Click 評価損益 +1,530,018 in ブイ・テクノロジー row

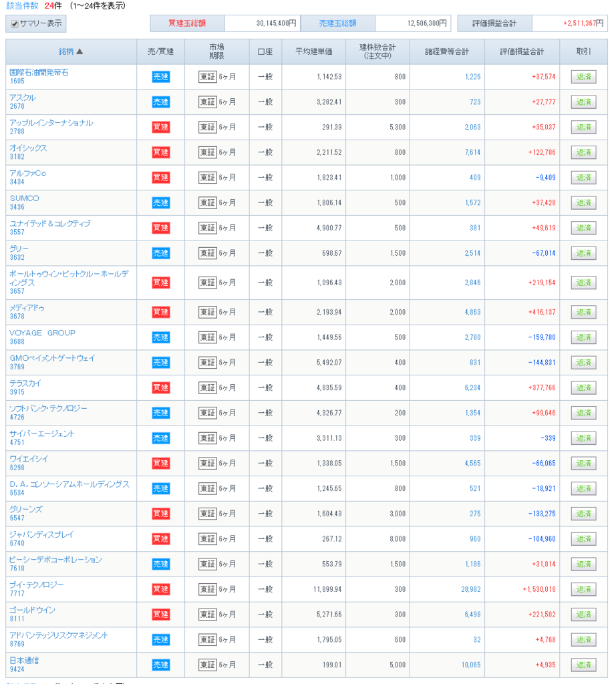click(539, 589)
